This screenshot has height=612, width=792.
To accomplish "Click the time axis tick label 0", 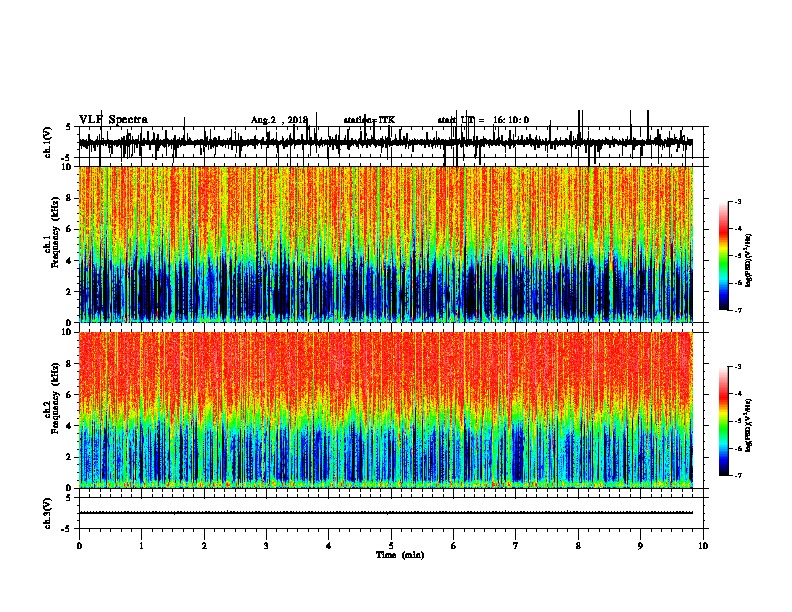I will click(x=79, y=546).
